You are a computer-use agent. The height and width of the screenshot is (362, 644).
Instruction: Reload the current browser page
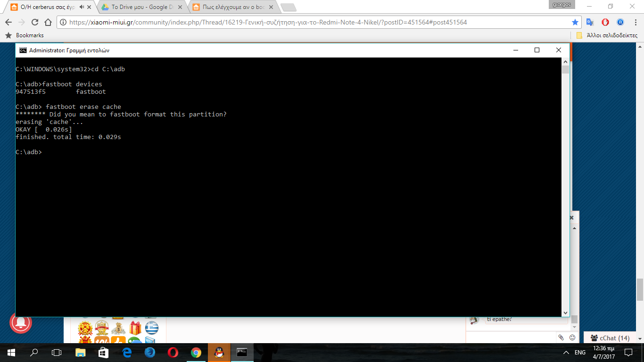[x=34, y=22]
